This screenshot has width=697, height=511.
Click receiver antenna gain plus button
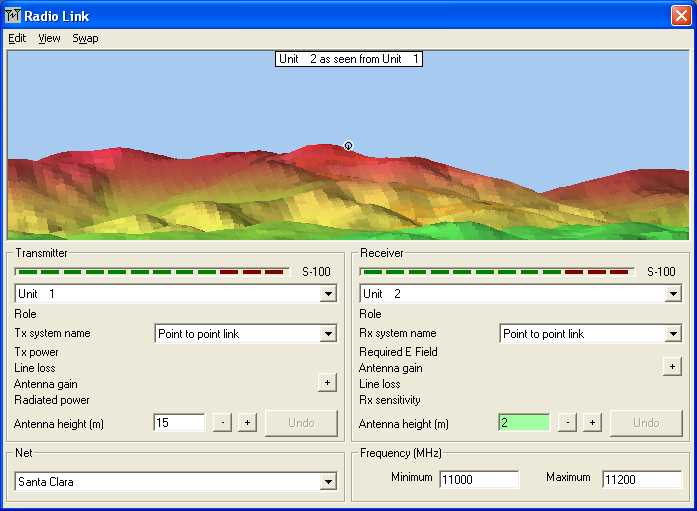(672, 367)
